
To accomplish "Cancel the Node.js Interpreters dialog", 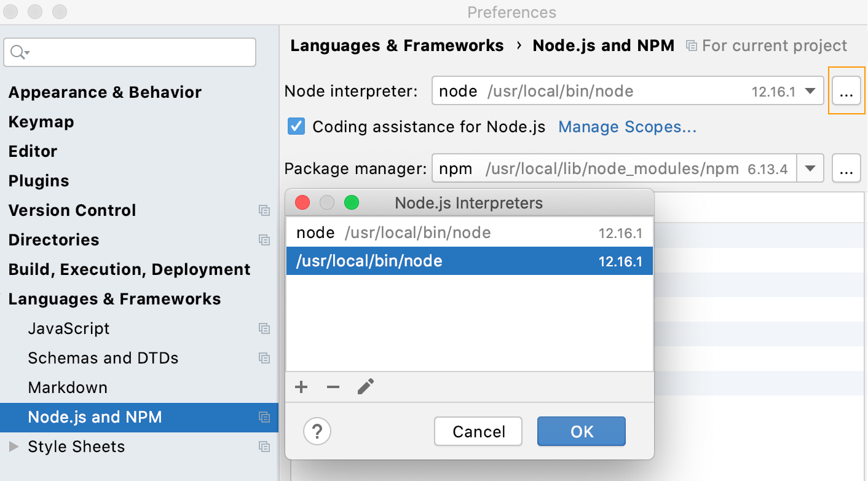I will click(x=478, y=431).
